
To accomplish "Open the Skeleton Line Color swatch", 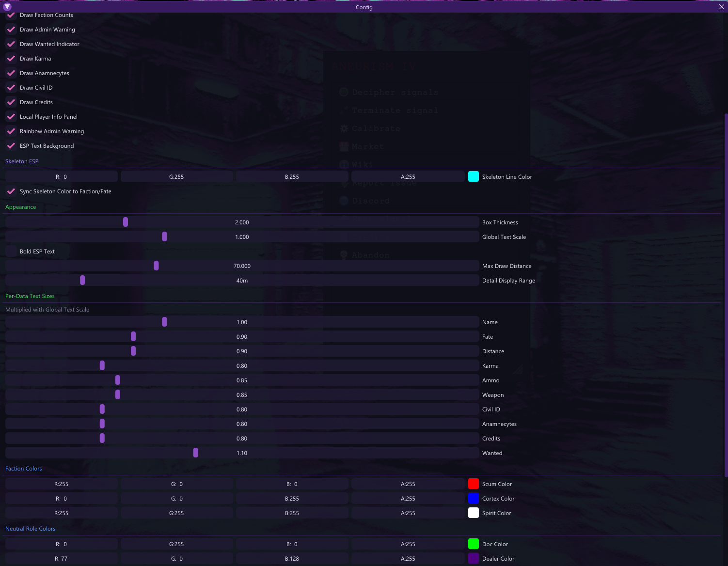I will pos(474,177).
